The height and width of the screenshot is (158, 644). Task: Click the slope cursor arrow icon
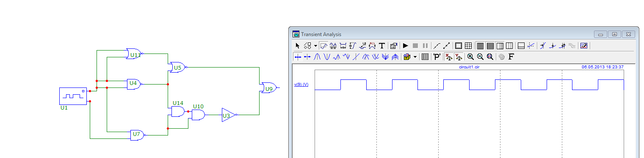pyautogui.click(x=543, y=45)
